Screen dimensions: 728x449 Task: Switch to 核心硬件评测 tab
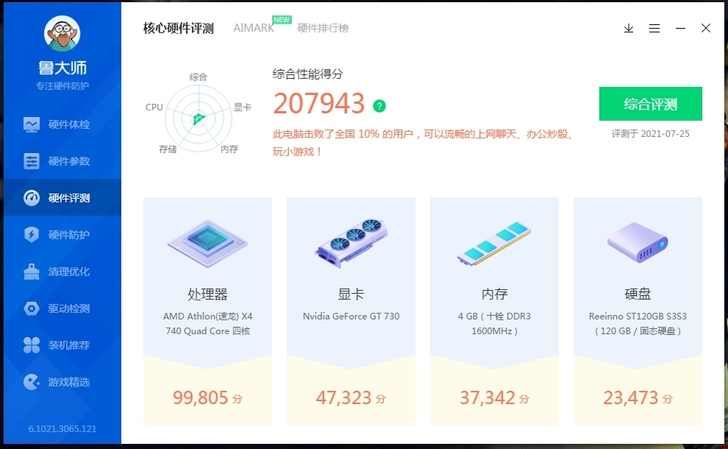coord(178,28)
